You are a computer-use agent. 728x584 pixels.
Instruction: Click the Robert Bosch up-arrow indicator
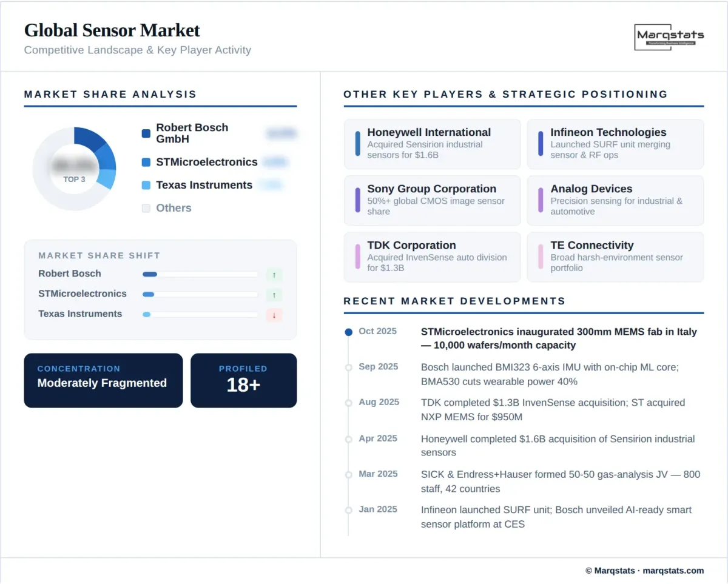[274, 275]
